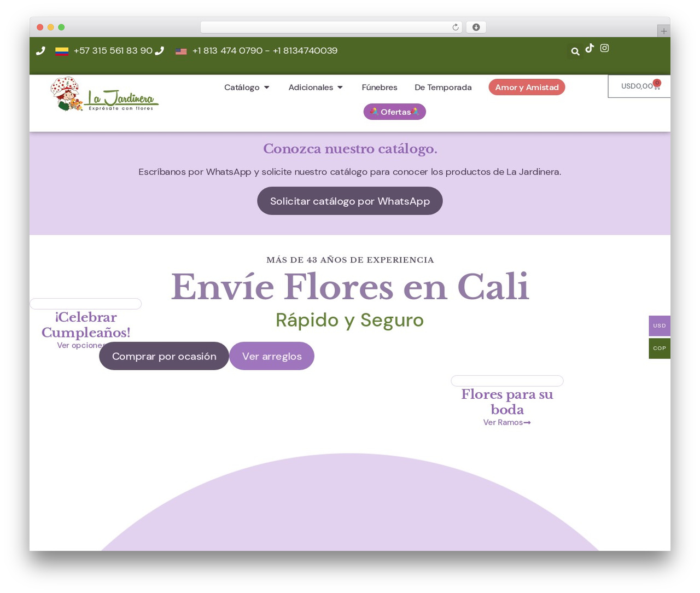
Task: Click the Flores para su boda heading
Action: pos(507,402)
